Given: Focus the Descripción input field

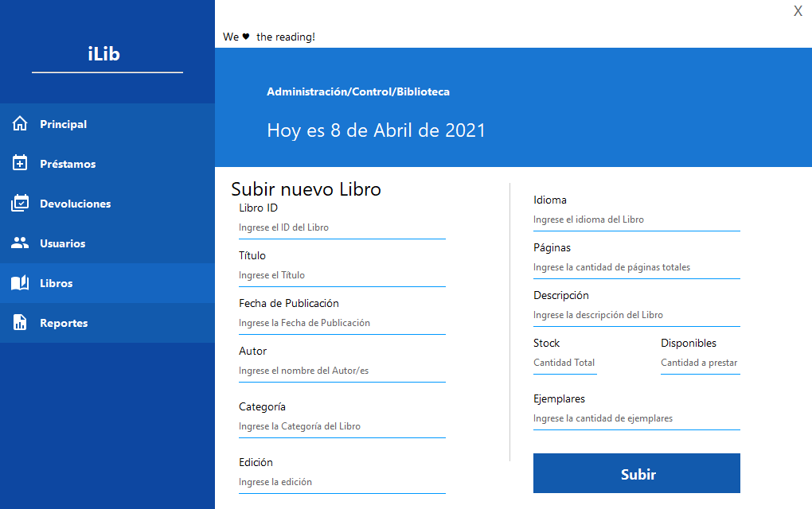Looking at the screenshot, I should [636, 314].
